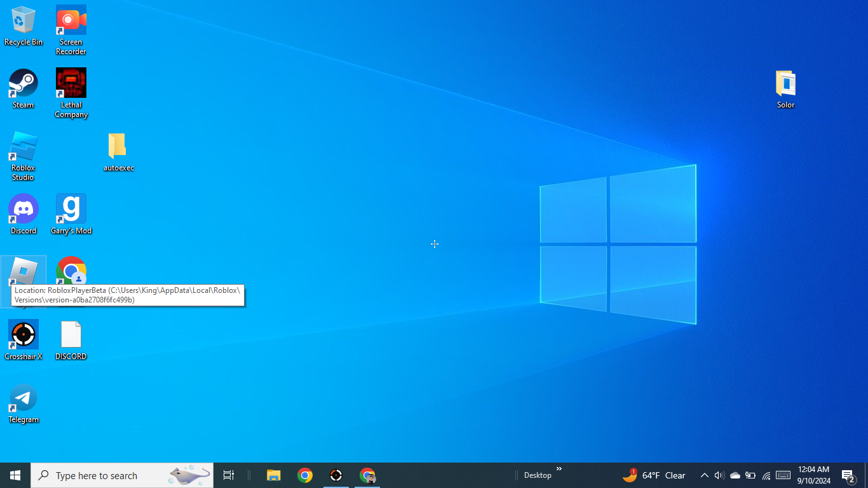The width and height of the screenshot is (868, 488).
Task: Open the volume control in the system tray
Action: (x=719, y=475)
